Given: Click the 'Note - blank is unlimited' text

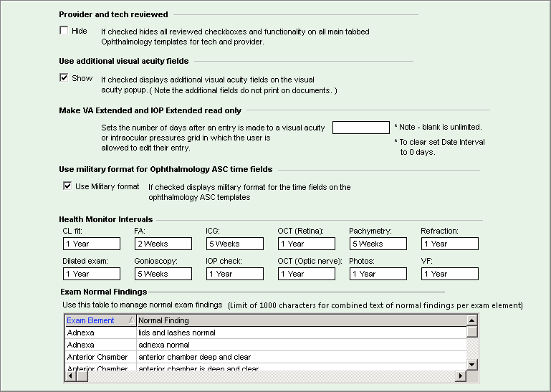Looking at the screenshot, I should (x=438, y=127).
